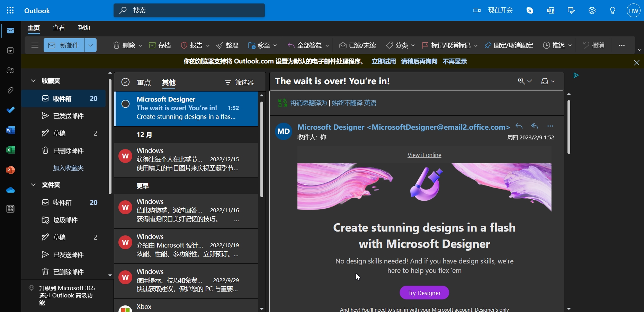Click the message list scrollbar

[261, 149]
